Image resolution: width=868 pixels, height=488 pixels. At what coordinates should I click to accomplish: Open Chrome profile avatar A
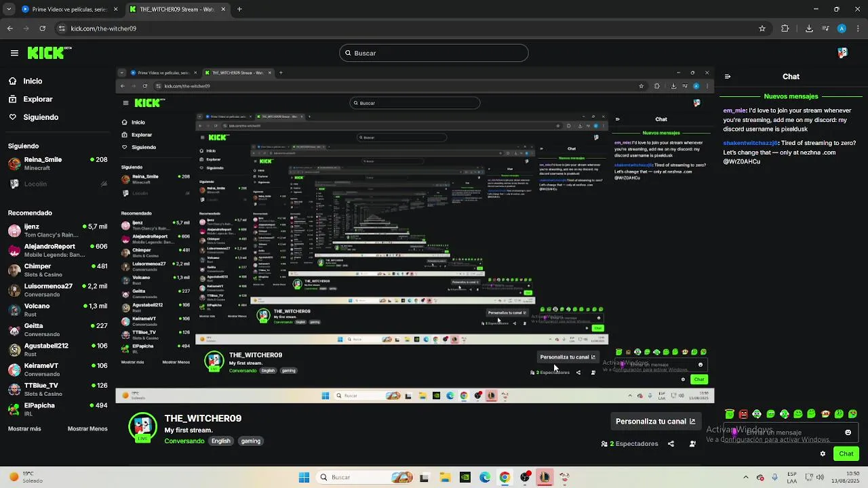(842, 28)
